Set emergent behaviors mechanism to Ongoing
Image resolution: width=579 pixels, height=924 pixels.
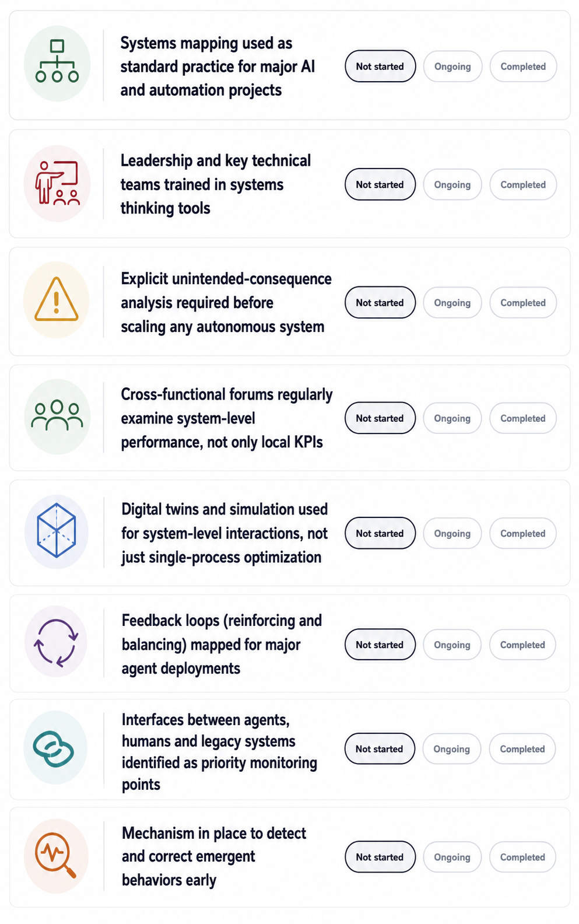pyautogui.click(x=452, y=857)
